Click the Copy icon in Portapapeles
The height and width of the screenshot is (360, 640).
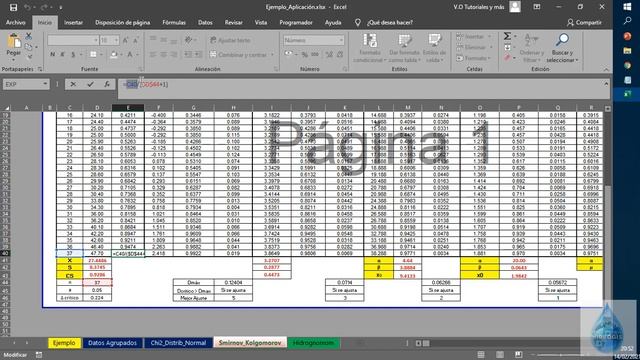click(x=29, y=47)
